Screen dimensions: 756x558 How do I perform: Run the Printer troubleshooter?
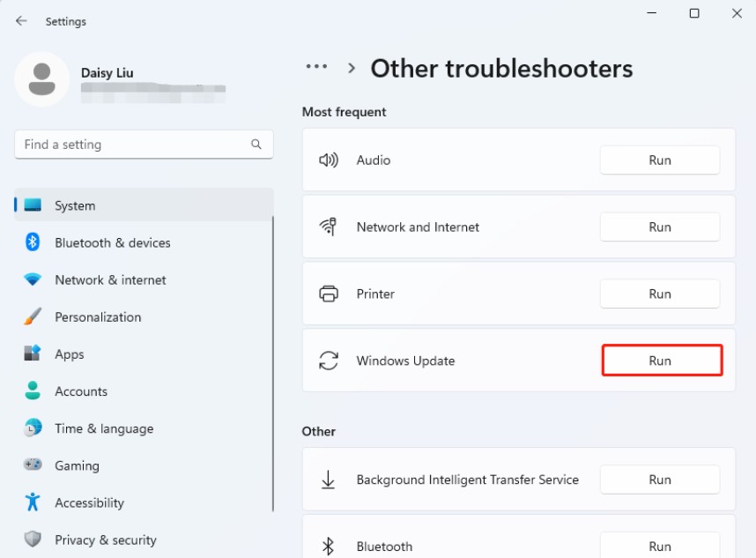coord(660,294)
